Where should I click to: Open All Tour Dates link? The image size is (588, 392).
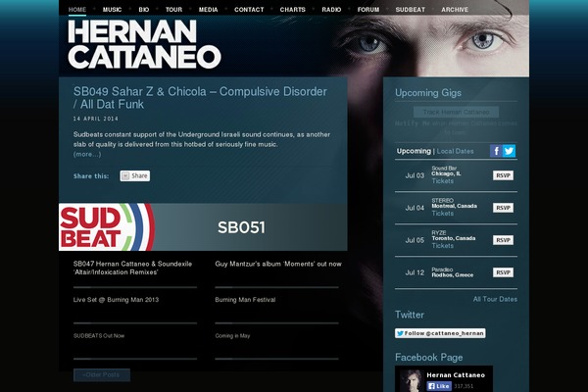click(495, 299)
